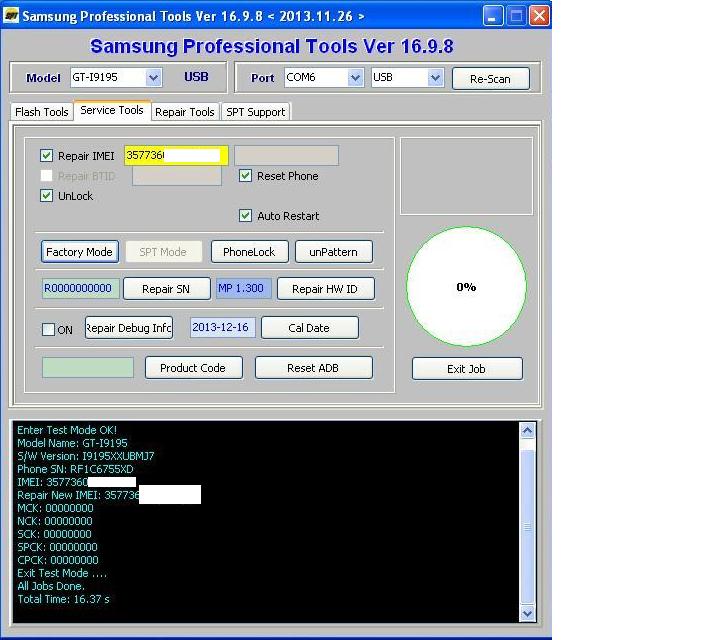
Task: Click the unPattern button
Action: tap(333, 252)
